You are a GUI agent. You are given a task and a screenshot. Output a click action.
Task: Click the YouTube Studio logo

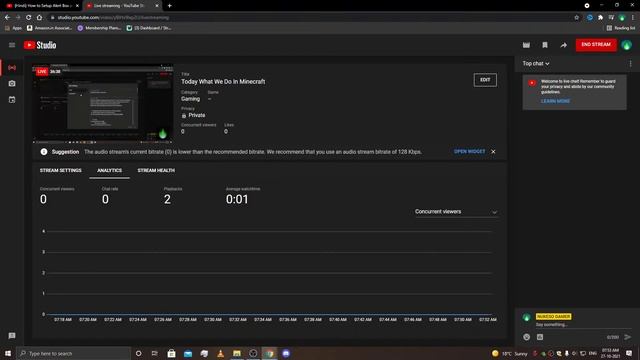[40, 45]
